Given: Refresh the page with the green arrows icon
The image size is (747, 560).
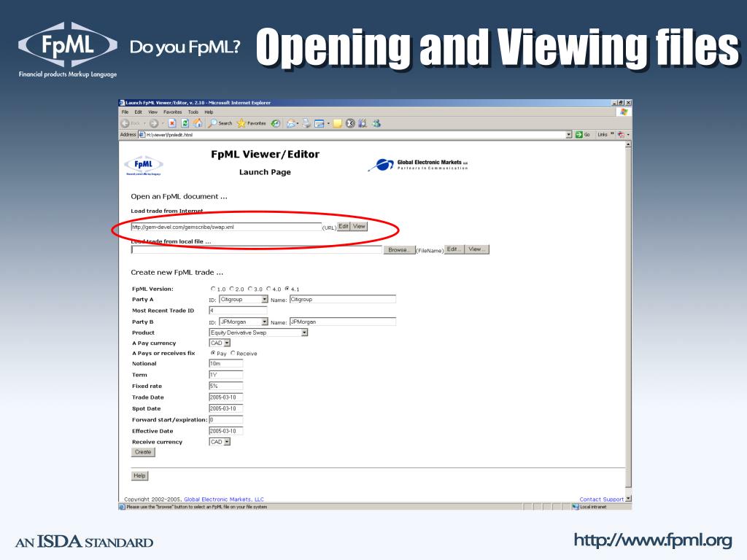Looking at the screenshot, I should point(185,123).
